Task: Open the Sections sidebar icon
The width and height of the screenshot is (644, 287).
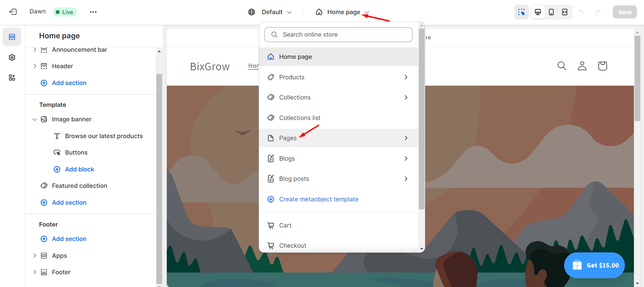Action: 12,37
